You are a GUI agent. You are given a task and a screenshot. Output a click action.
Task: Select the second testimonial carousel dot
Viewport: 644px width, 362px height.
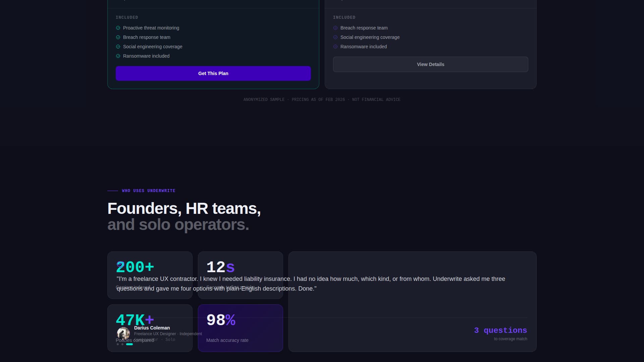(122, 344)
